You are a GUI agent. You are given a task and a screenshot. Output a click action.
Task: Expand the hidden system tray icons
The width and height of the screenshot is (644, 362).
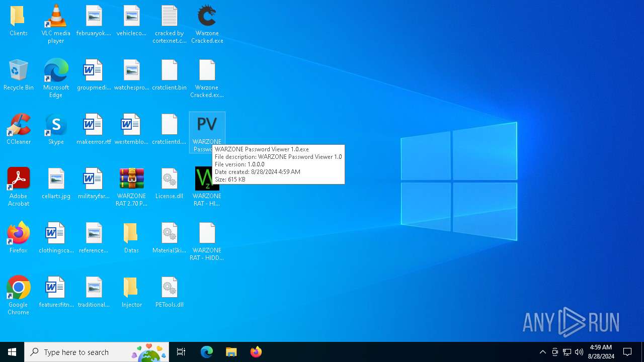542,352
